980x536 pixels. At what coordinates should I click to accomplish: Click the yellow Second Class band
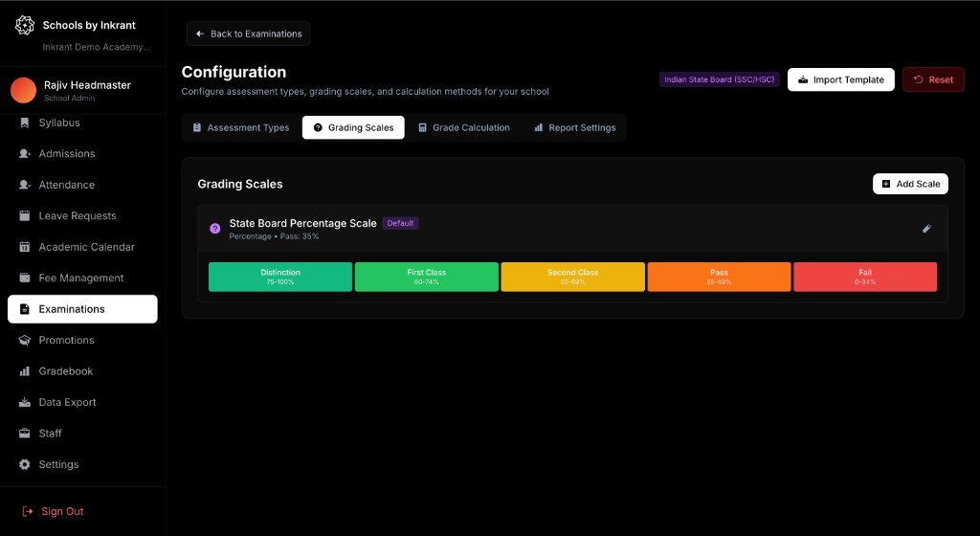(572, 277)
